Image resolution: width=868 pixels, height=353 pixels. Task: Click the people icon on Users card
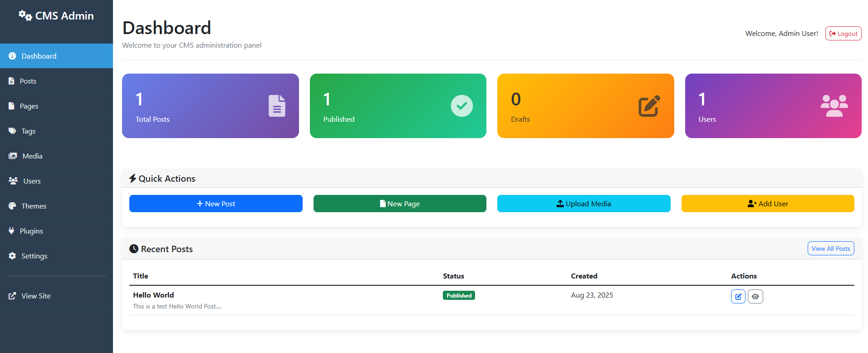pyautogui.click(x=834, y=106)
